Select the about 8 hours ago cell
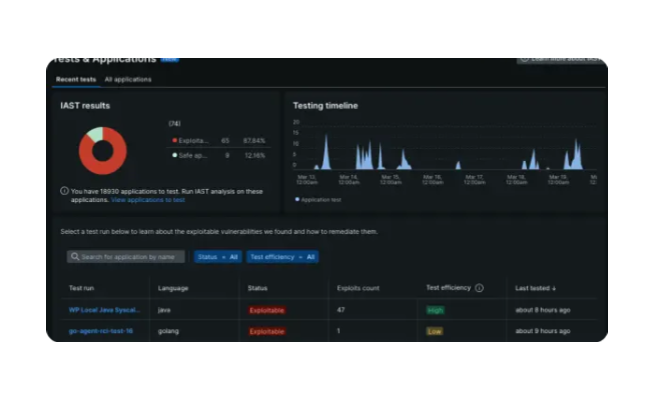 pos(543,310)
